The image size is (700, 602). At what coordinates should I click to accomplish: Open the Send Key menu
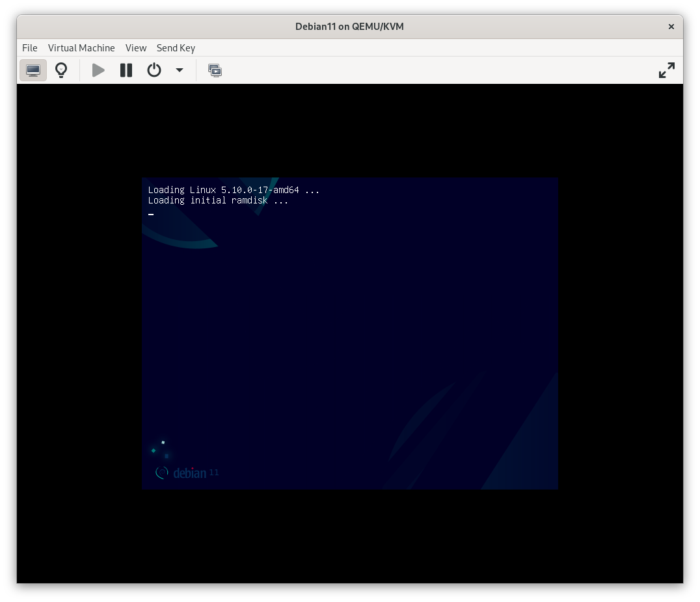pos(176,47)
